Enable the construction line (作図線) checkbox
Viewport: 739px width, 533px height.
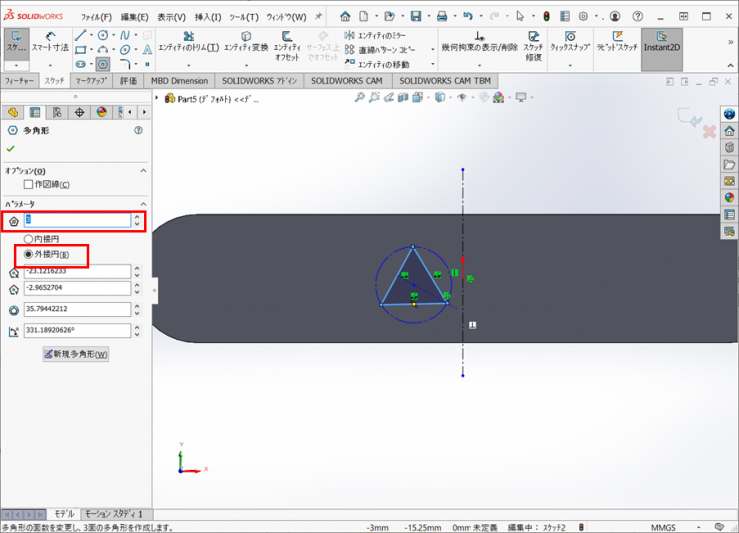(29, 185)
